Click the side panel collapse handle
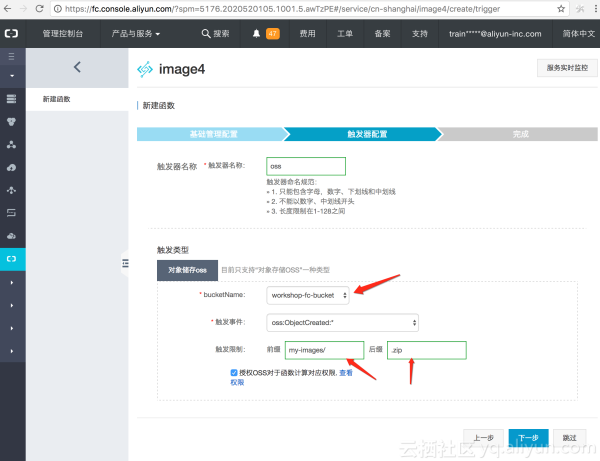This screenshot has width=600, height=461. (x=126, y=263)
